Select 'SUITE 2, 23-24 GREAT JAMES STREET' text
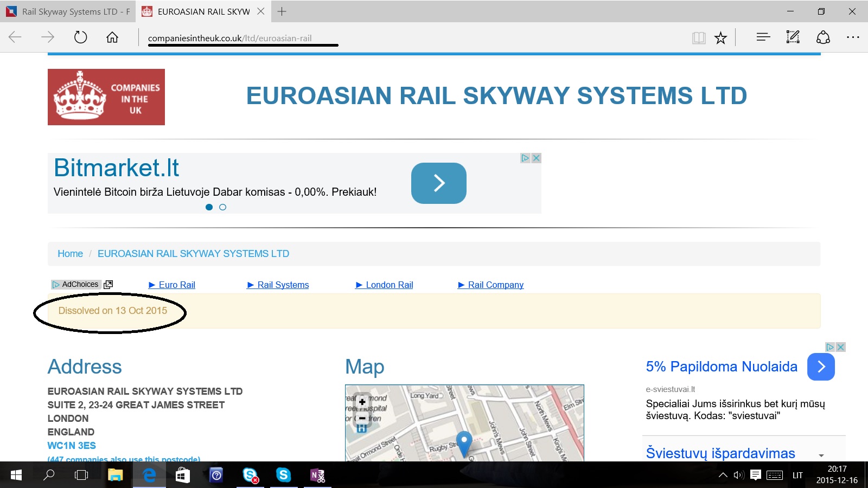 136,405
